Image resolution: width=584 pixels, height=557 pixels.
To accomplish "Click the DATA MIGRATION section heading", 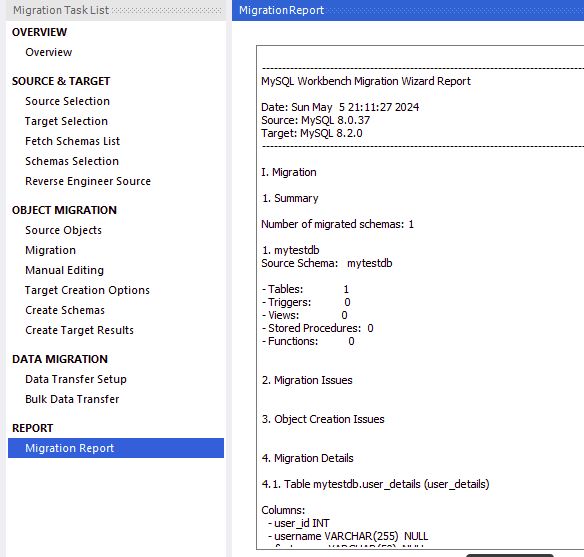I will coord(60,359).
